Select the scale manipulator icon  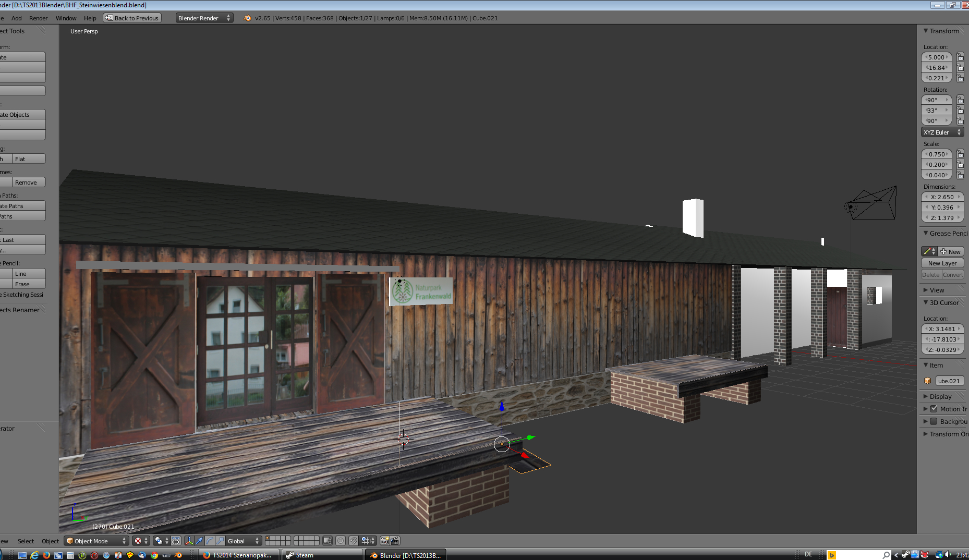click(x=220, y=541)
